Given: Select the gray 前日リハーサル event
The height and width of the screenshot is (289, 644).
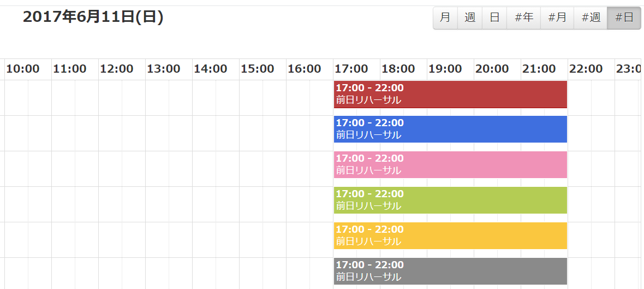Looking at the screenshot, I should [x=450, y=271].
